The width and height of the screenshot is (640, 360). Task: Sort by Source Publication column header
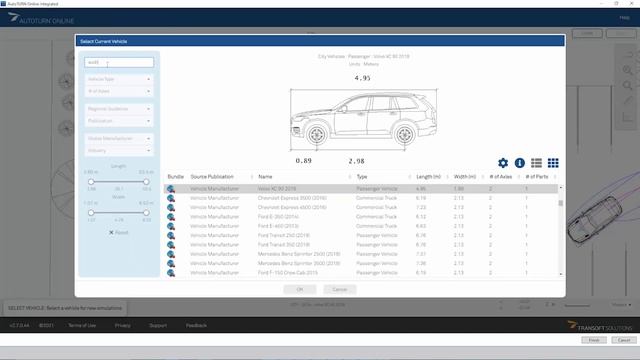point(212,177)
